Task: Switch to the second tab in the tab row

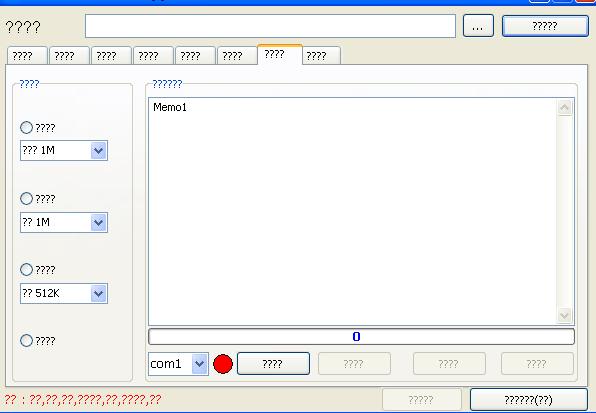Action: (69, 56)
